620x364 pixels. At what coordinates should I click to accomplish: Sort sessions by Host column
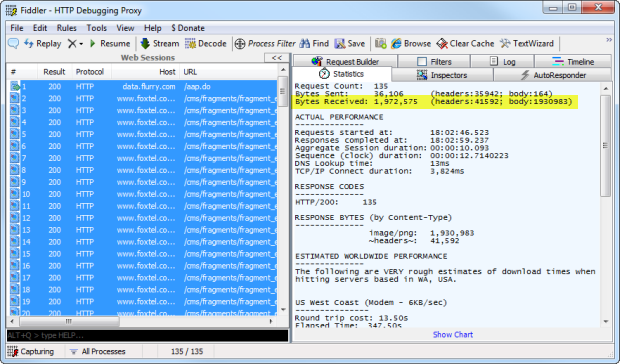click(x=146, y=72)
